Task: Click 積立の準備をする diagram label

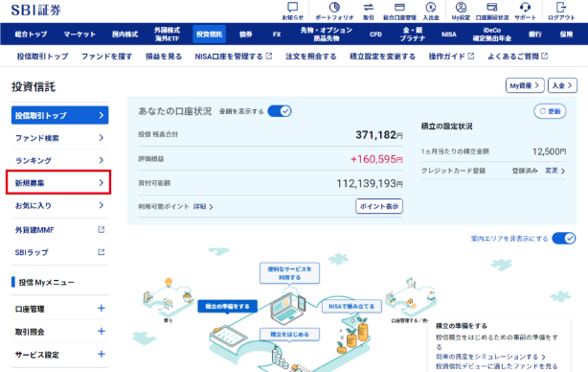Action: point(228,306)
